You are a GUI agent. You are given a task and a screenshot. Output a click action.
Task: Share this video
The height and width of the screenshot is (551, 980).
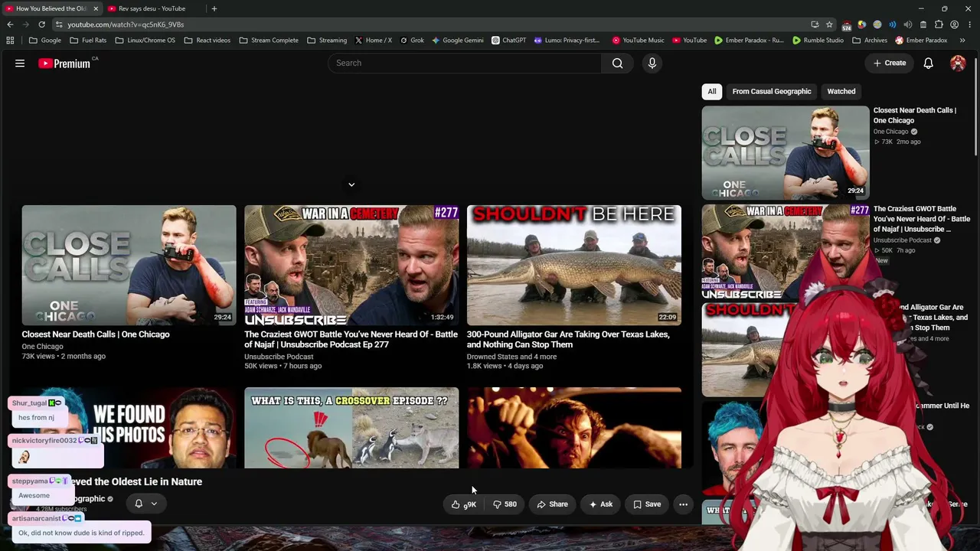pos(552,504)
